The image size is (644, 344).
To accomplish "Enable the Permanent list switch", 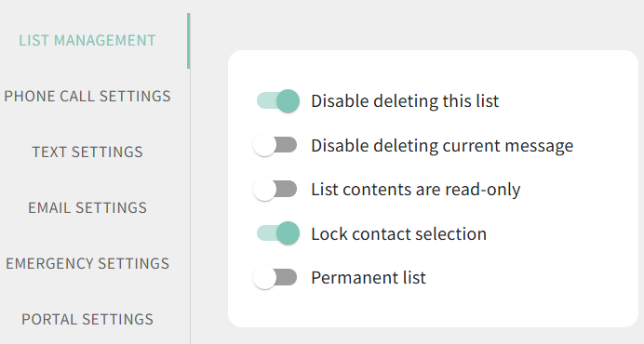I will click(275, 277).
